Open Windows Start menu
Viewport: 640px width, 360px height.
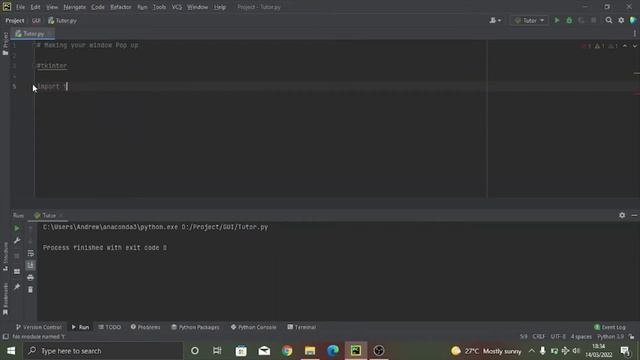click(11, 351)
